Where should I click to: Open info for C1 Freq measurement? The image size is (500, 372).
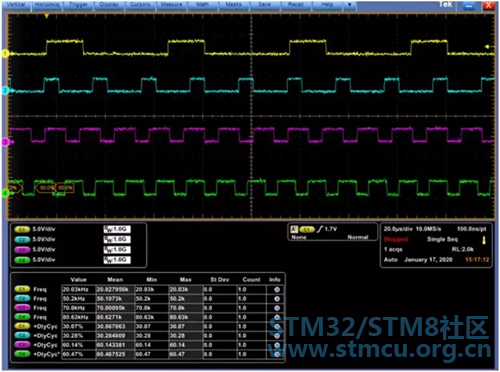[x=277, y=290]
